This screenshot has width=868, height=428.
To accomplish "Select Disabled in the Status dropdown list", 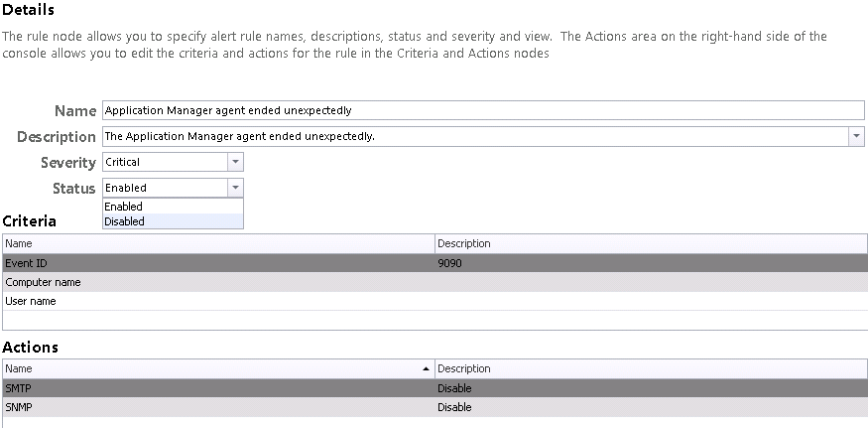I will [x=173, y=221].
